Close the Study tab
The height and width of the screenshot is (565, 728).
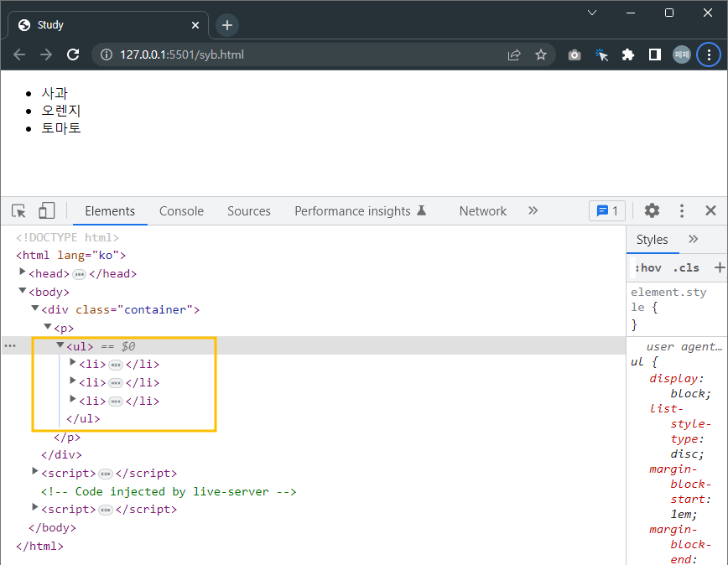[195, 25]
